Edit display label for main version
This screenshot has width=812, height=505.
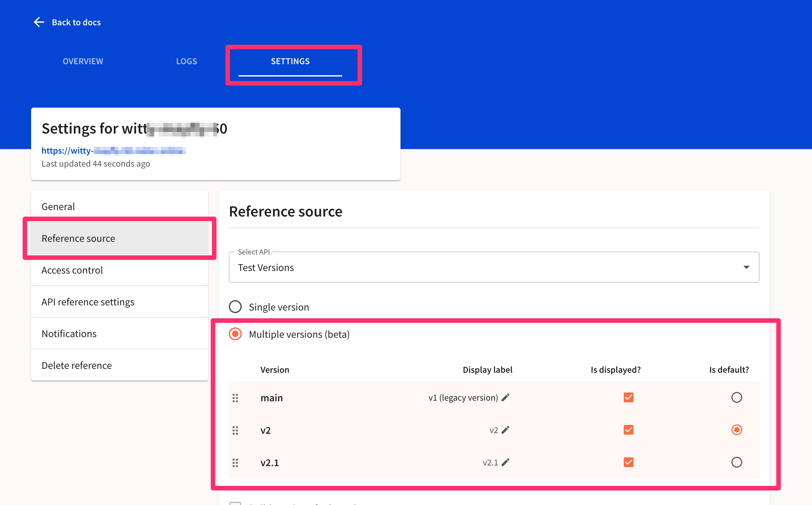pos(505,397)
